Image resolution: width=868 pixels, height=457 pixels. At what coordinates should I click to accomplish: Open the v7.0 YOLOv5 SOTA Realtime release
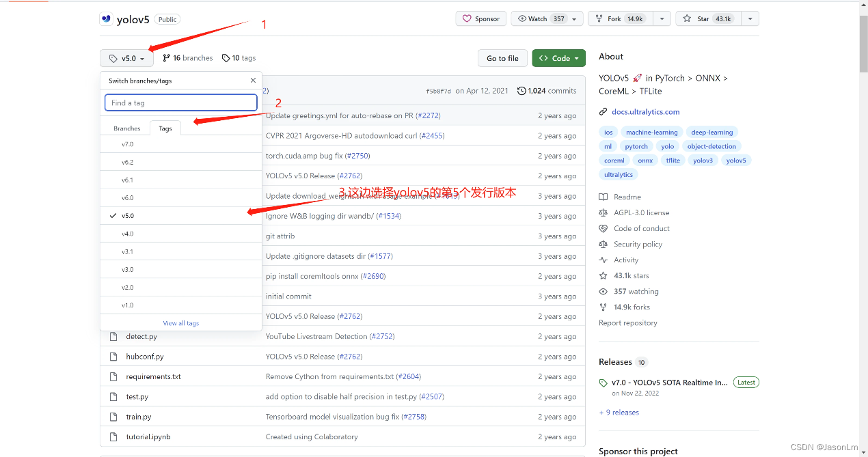click(670, 383)
